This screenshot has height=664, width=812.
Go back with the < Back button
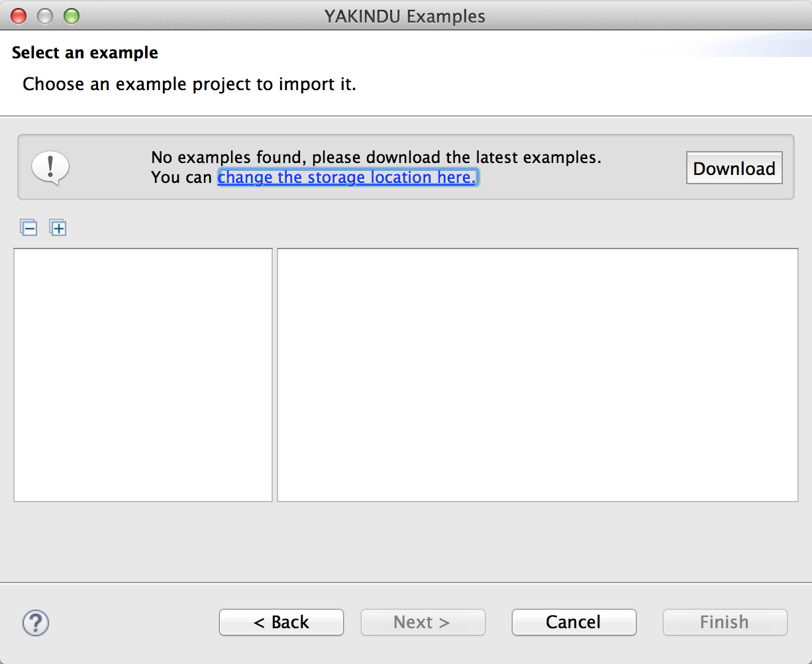click(x=281, y=622)
